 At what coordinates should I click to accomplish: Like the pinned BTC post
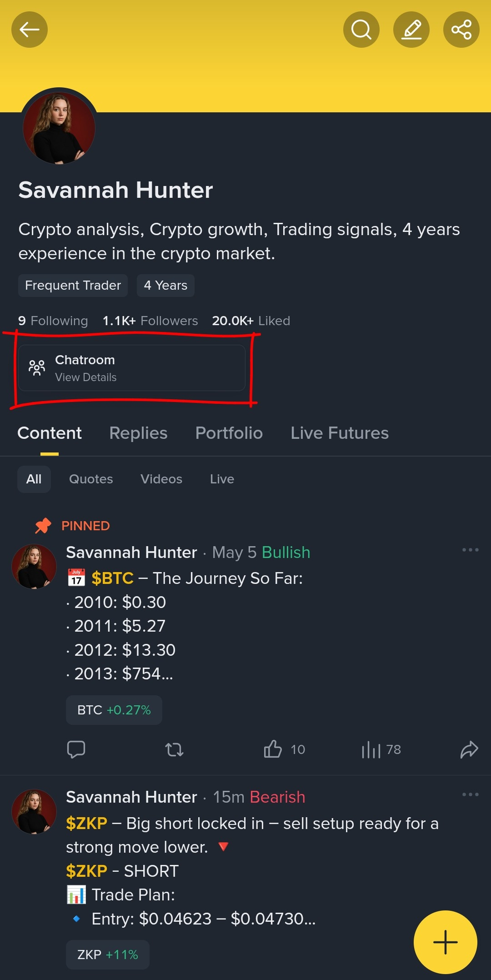tap(273, 749)
